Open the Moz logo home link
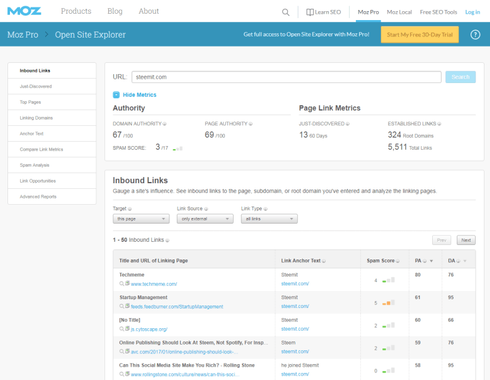The height and width of the screenshot is (380, 490). point(24,11)
